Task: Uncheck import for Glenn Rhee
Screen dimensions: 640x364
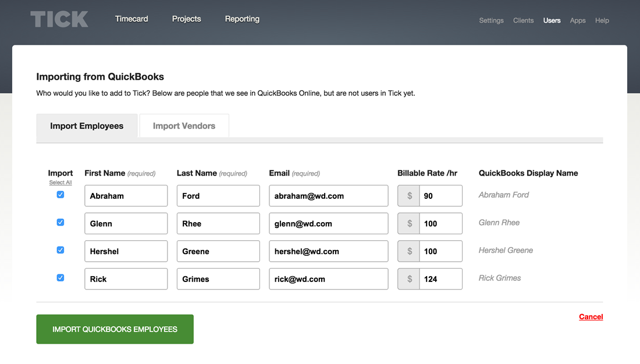Action: pyautogui.click(x=61, y=222)
